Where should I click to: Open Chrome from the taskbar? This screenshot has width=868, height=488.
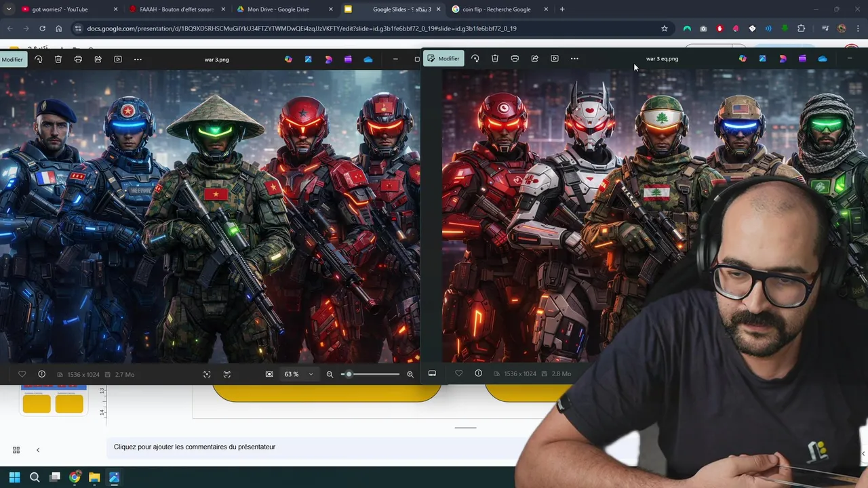(75, 477)
